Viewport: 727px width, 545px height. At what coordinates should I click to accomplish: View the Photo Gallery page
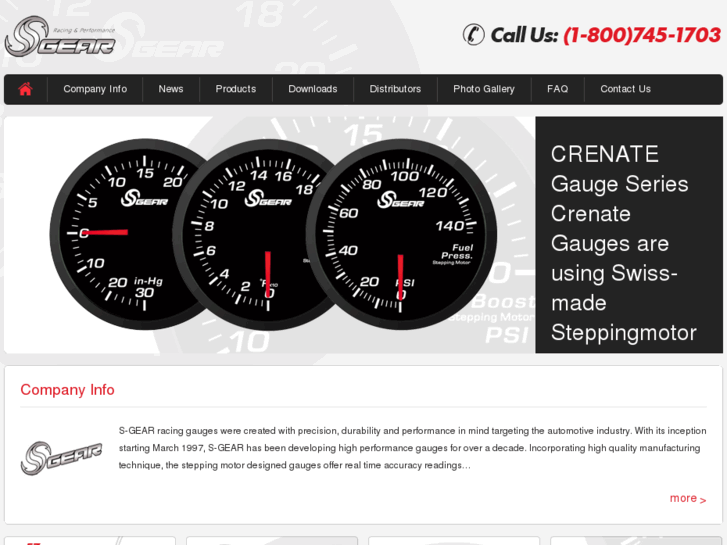point(484,89)
